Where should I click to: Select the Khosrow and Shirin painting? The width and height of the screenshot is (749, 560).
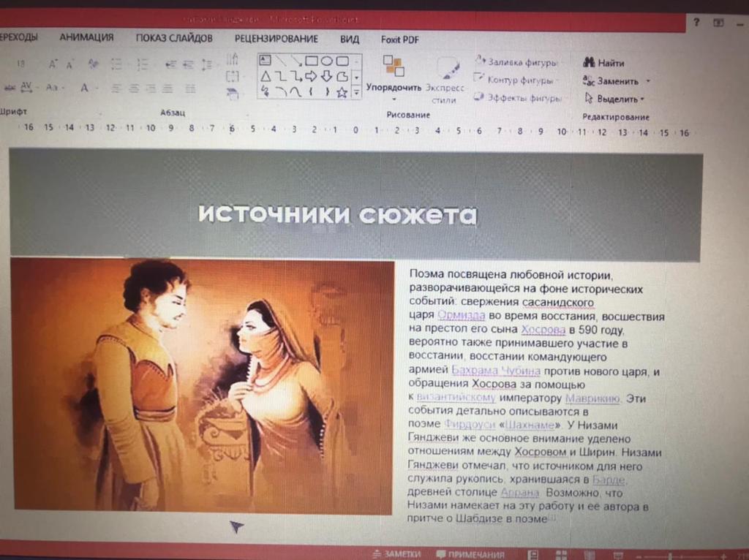(203, 385)
